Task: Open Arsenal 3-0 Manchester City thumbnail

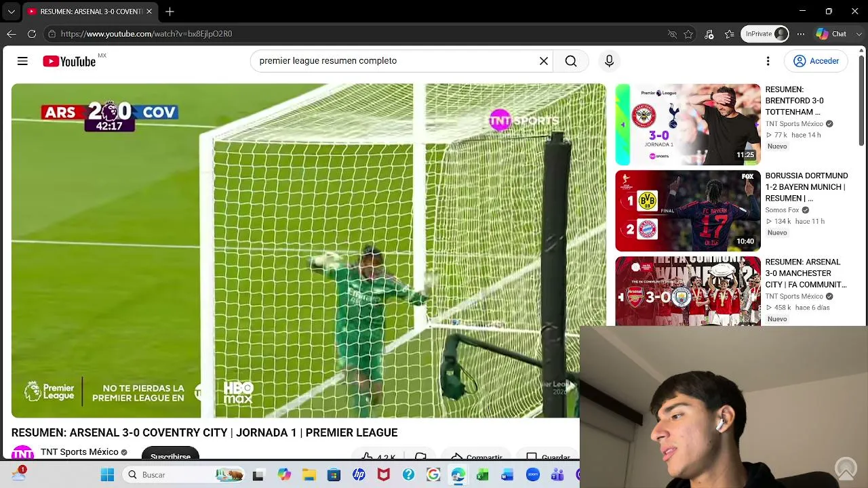Action: 688,291
